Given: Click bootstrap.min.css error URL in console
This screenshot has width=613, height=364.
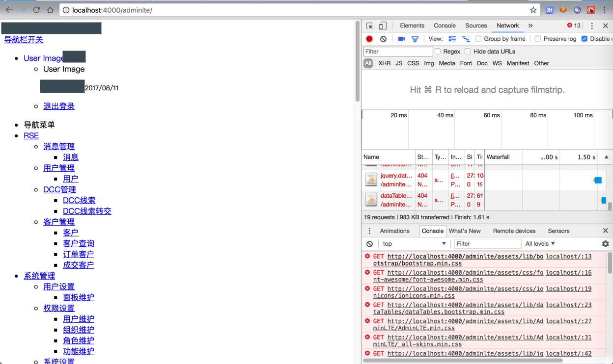Looking at the screenshot, I should [458, 260].
